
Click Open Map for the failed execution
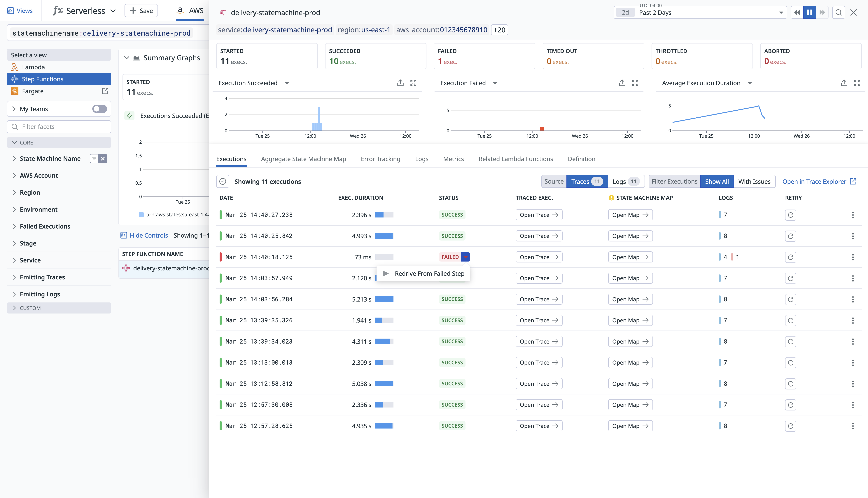[x=630, y=257]
